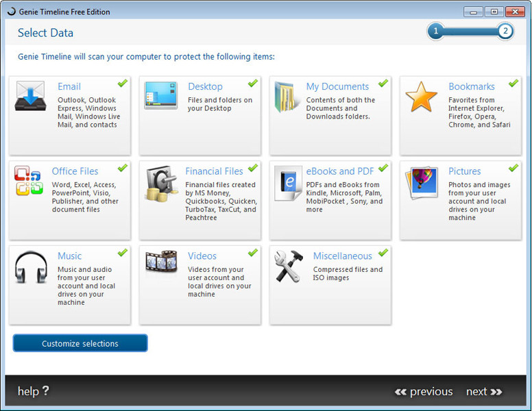Click the Pictures balloon photo icon
The height and width of the screenshot is (411, 532).
coord(422,183)
